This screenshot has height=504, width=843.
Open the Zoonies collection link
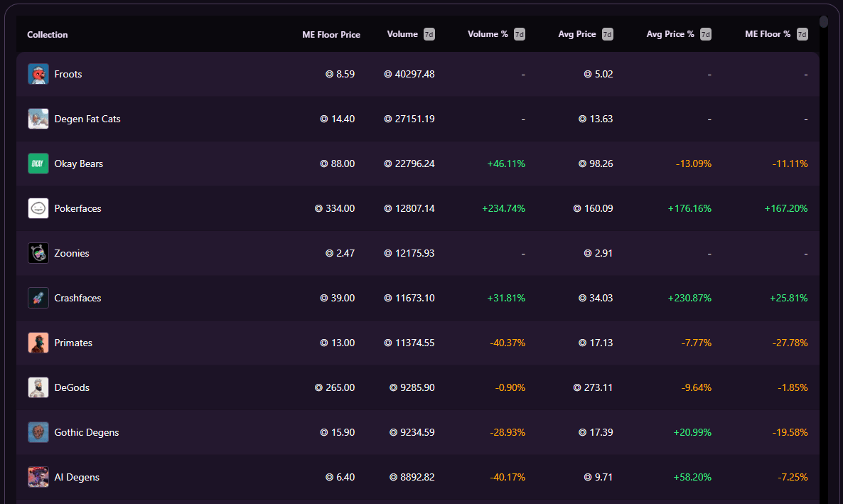coord(72,253)
